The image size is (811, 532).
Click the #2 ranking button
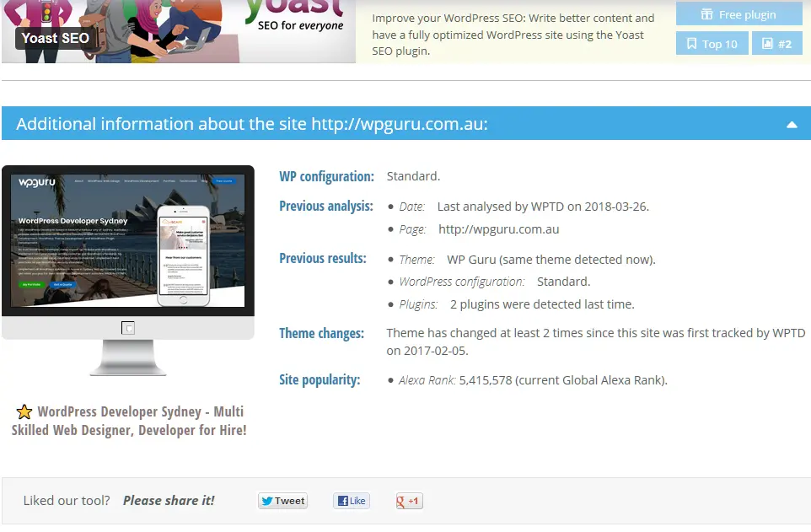tap(776, 42)
